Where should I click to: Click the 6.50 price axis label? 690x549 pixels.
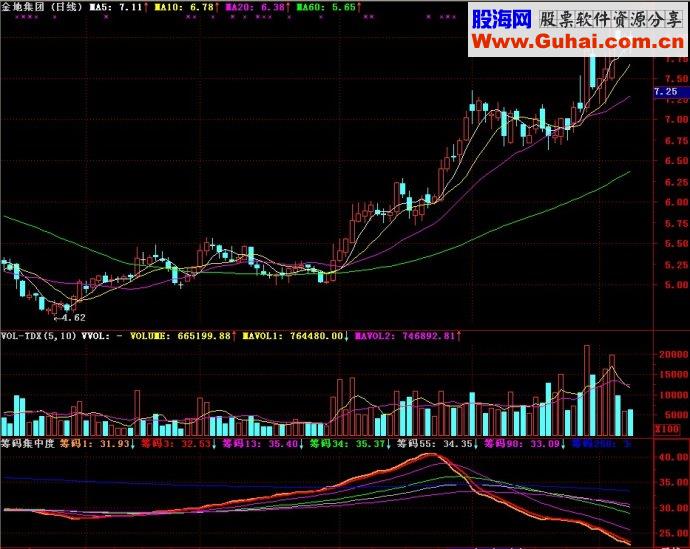coord(676,161)
